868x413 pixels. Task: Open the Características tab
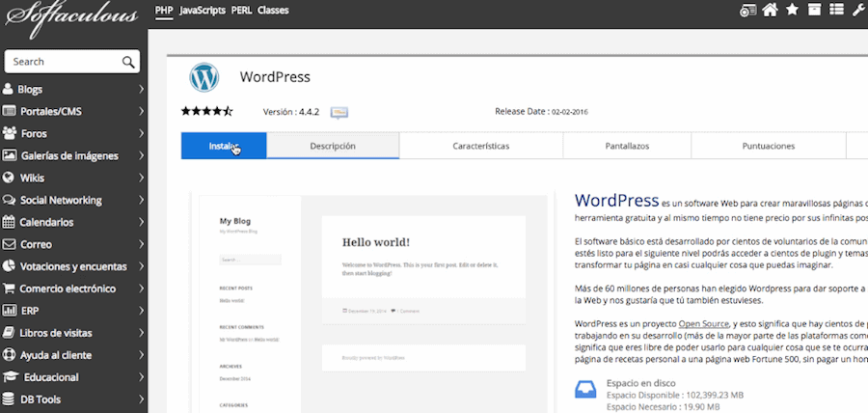coord(481,146)
